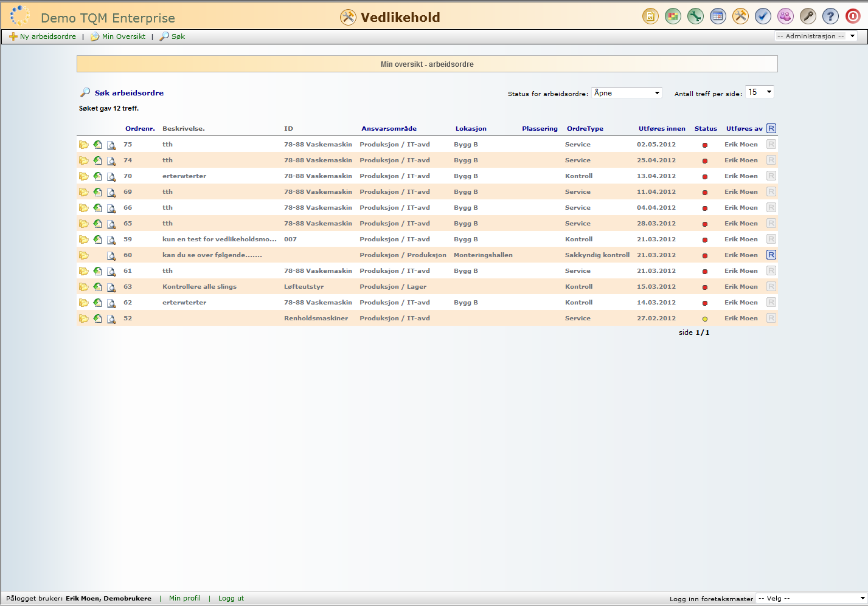The width and height of the screenshot is (868, 606).
Task: Click the red power logout icon
Action: [x=853, y=16]
